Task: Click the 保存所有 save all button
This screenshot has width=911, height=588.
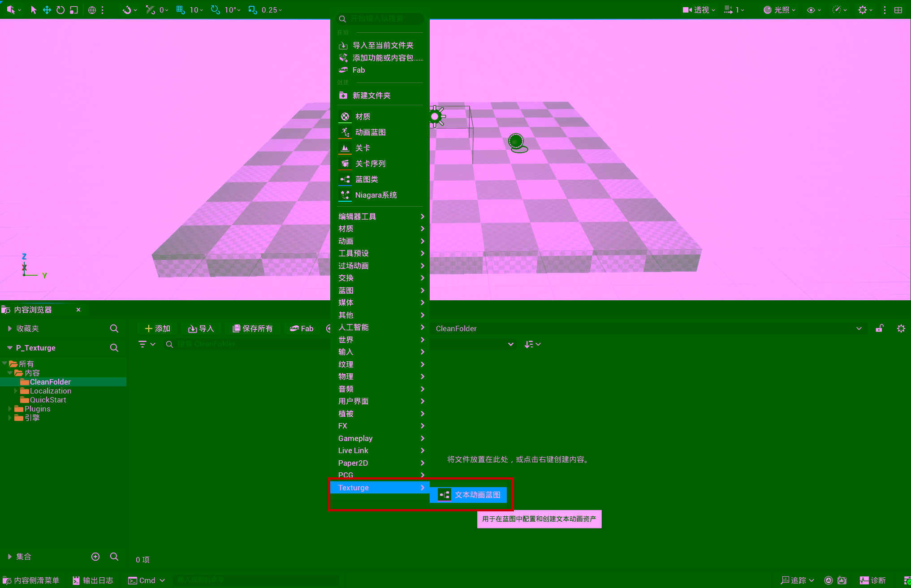Action: pos(253,329)
